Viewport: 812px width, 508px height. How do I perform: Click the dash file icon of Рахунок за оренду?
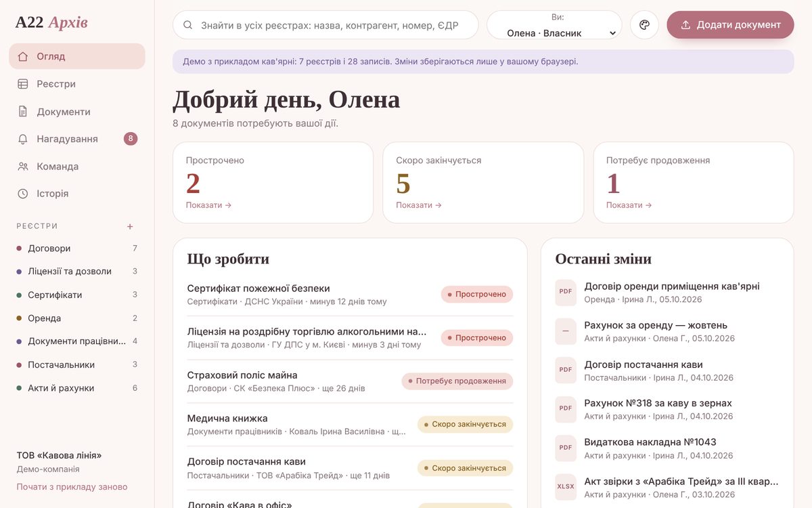pyautogui.click(x=566, y=331)
